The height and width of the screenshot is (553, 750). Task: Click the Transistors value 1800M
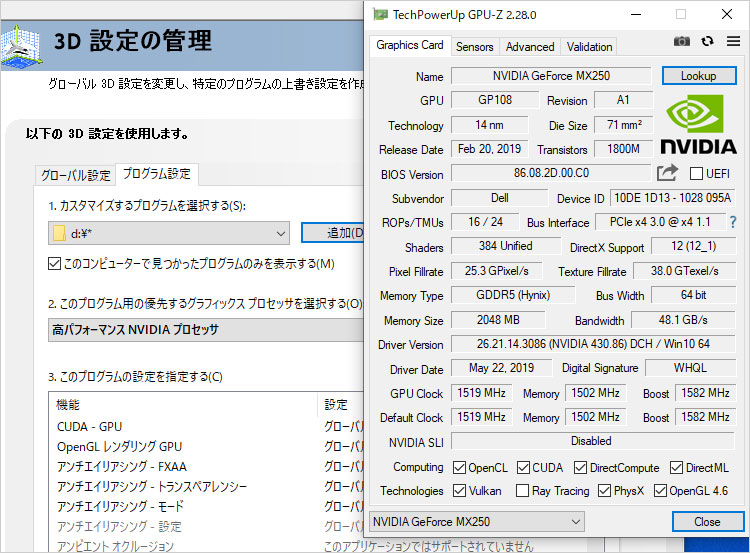pyautogui.click(x=623, y=149)
